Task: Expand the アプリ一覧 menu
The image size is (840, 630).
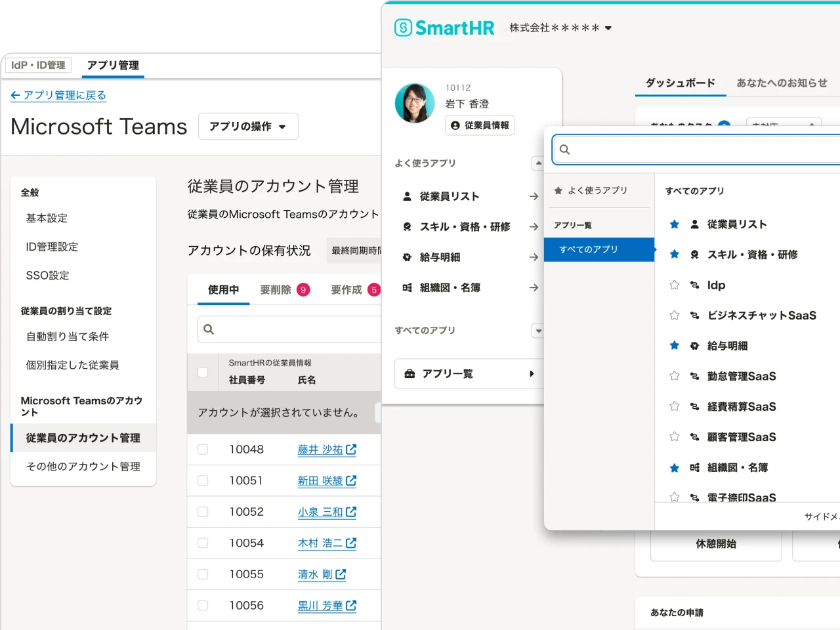Action: coord(469,373)
